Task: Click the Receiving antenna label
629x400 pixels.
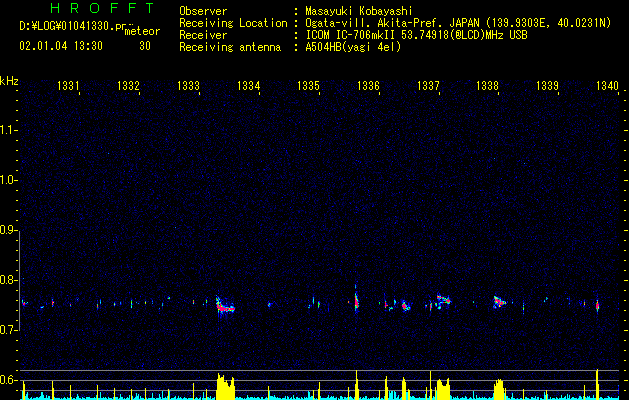Action: tap(230, 47)
